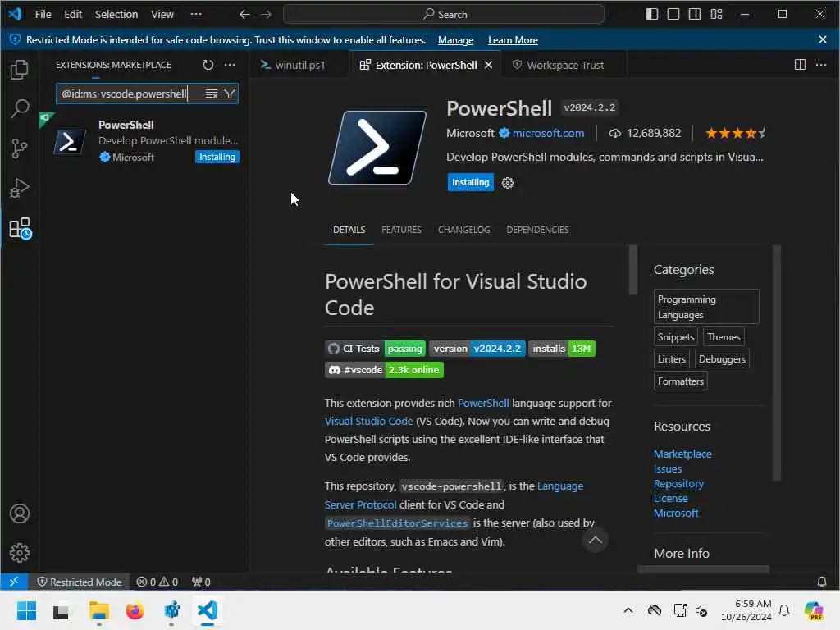The width and height of the screenshot is (840, 630).
Task: Click Snippets category tag
Action: tap(676, 337)
